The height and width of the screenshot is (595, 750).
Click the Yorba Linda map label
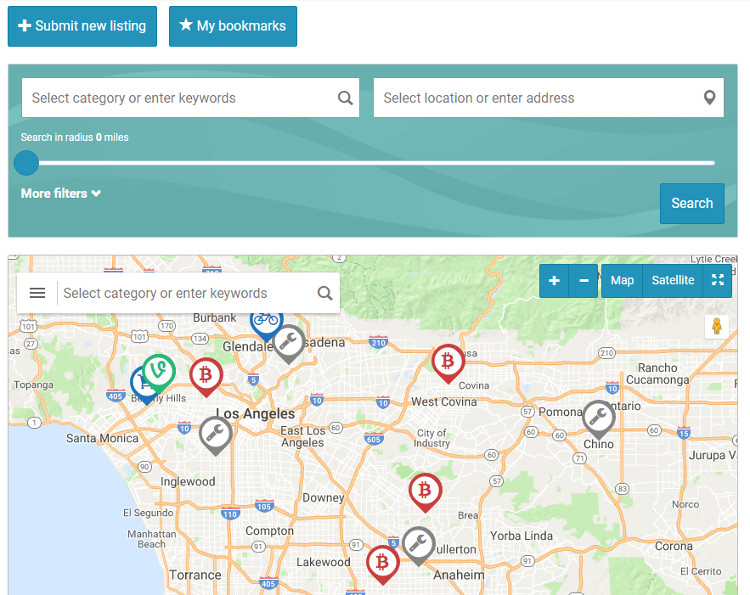coord(521,536)
